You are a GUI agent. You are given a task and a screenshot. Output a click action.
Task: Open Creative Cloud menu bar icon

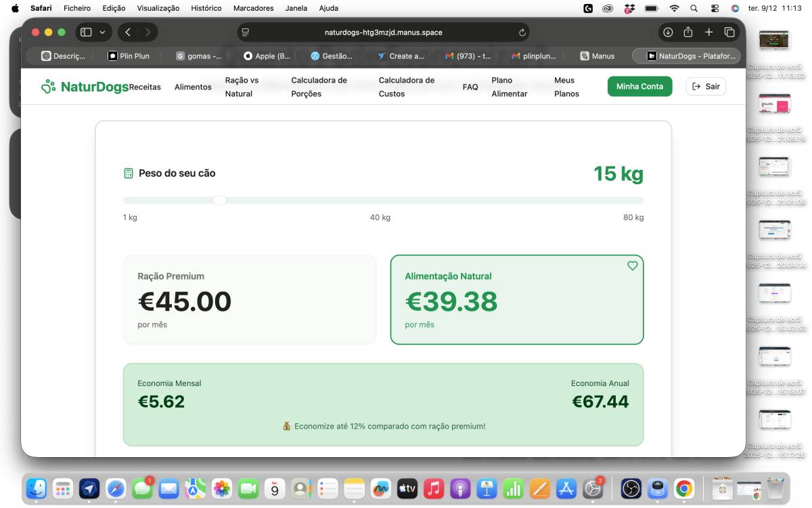[x=608, y=8]
